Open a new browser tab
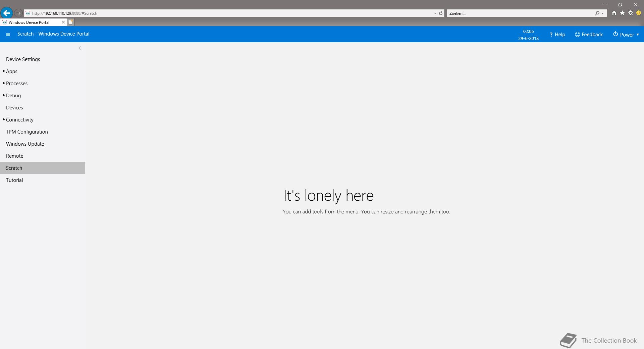The height and width of the screenshot is (349, 644). [70, 22]
